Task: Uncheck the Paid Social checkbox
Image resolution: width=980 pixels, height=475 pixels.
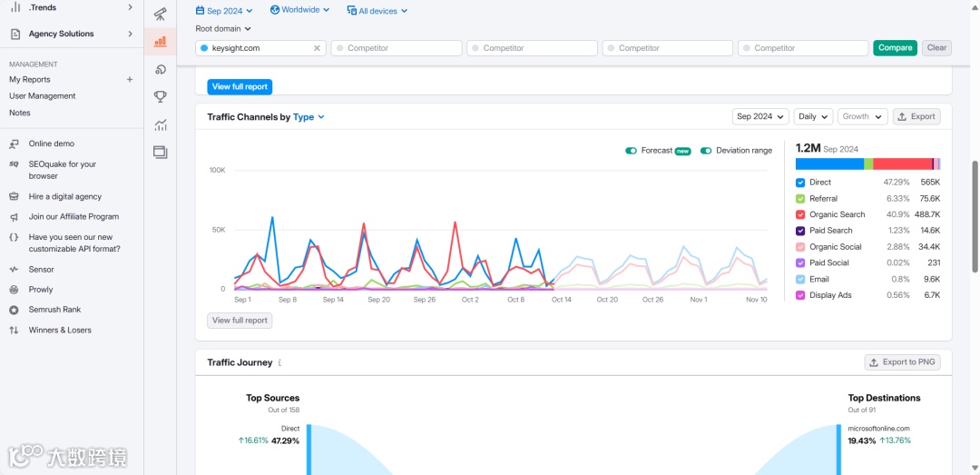Action: (x=800, y=262)
